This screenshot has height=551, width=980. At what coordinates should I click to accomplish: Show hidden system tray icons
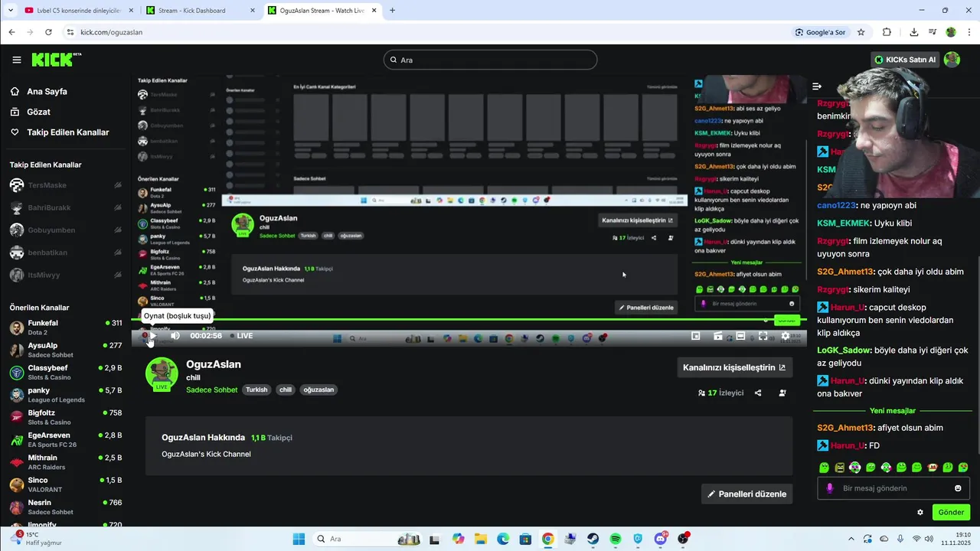pos(851,539)
